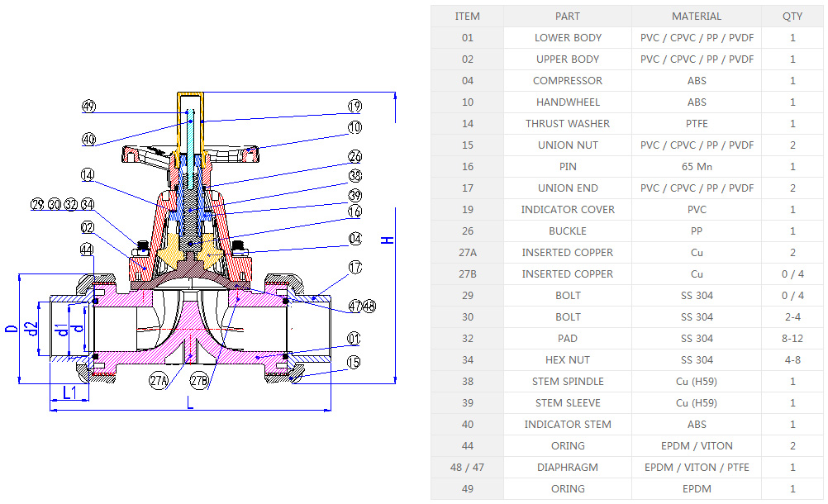Viewport: 828px width, 504px height.
Task: Click callout balloon 02 for upper body
Action: coord(88,226)
